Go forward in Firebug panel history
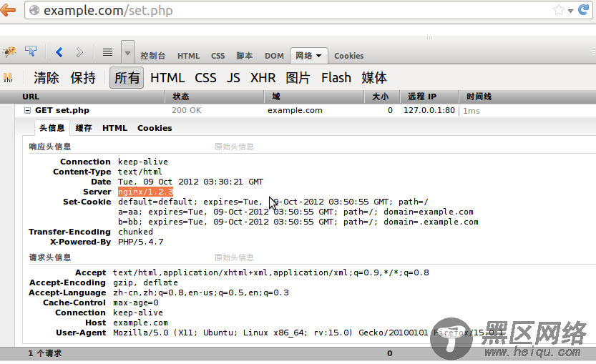596x364 pixels. (79, 52)
